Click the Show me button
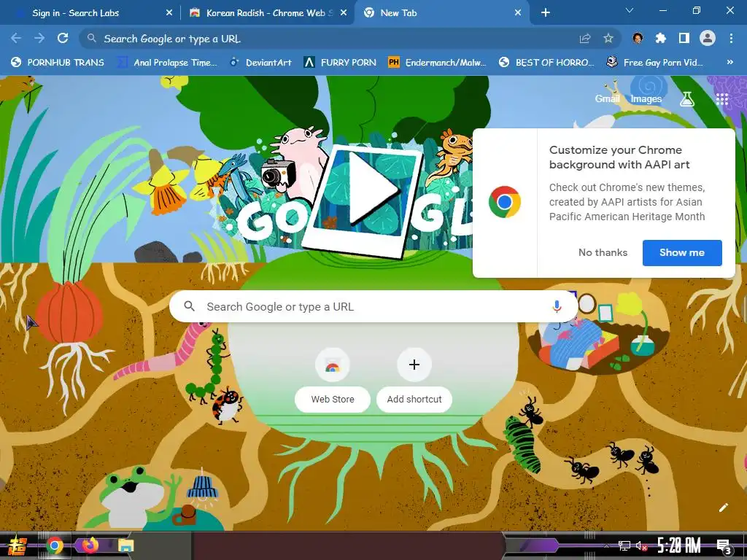Viewport: 747px width, 560px height. pos(682,253)
